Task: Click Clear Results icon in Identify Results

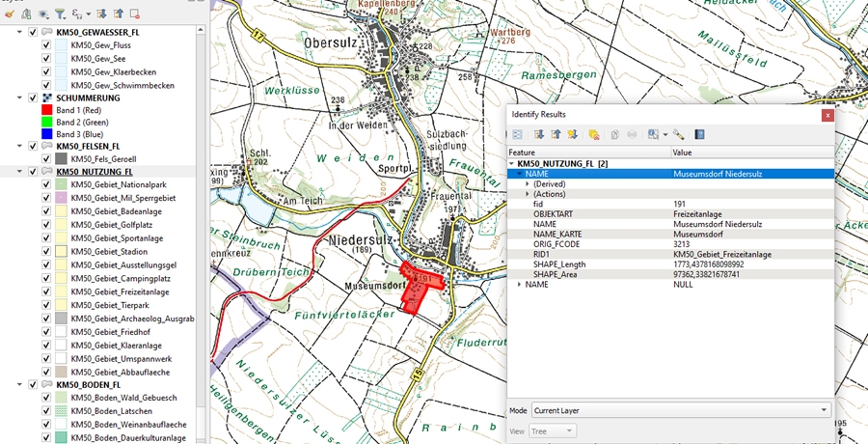Action: click(x=594, y=135)
